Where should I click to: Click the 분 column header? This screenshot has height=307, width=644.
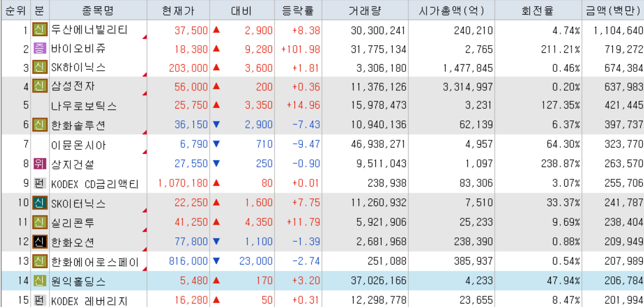(40, 10)
